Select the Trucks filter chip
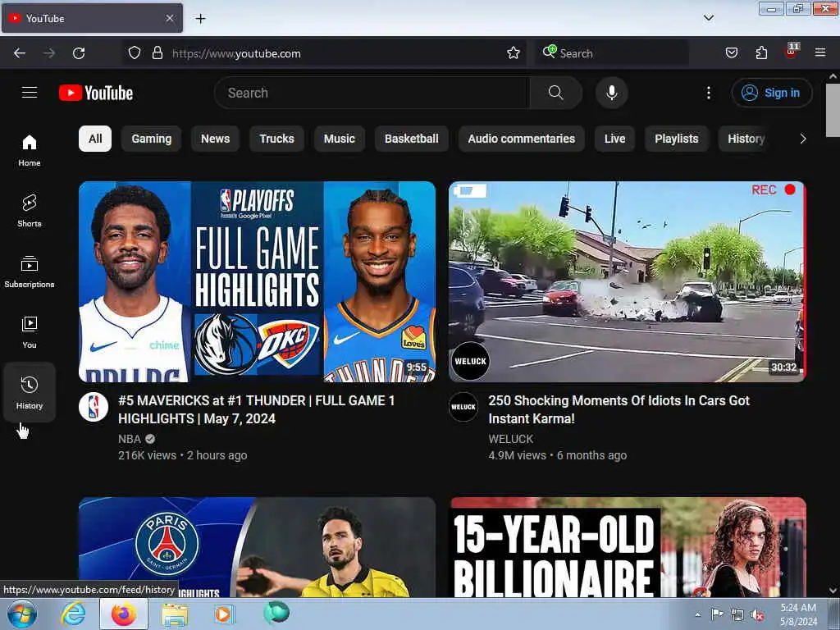The image size is (840, 630). pos(277,139)
